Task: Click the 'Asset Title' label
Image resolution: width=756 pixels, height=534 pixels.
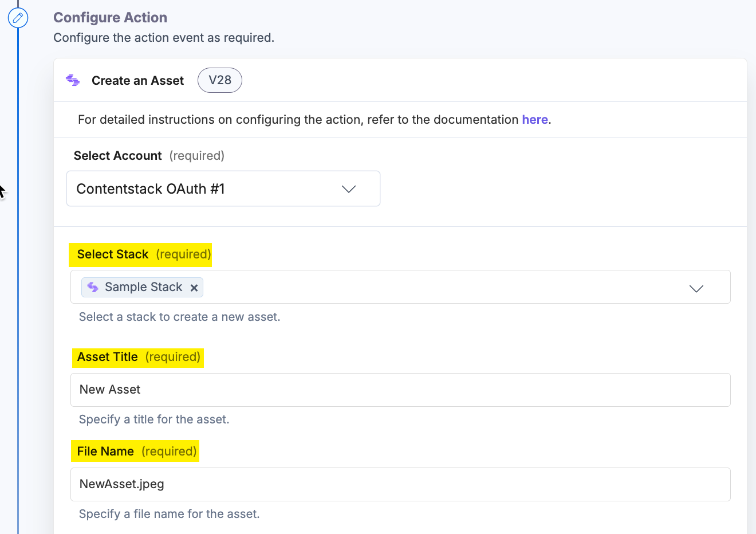Action: pyautogui.click(x=107, y=357)
